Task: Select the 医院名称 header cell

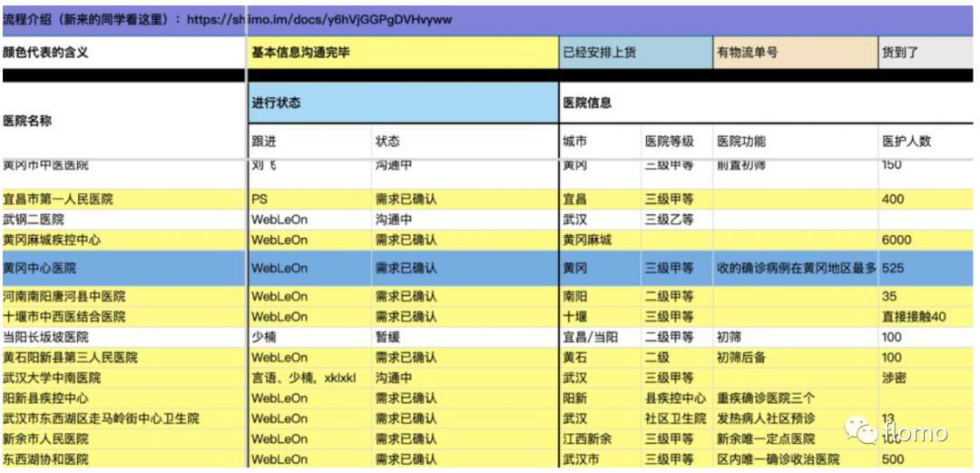Action: pos(123,121)
